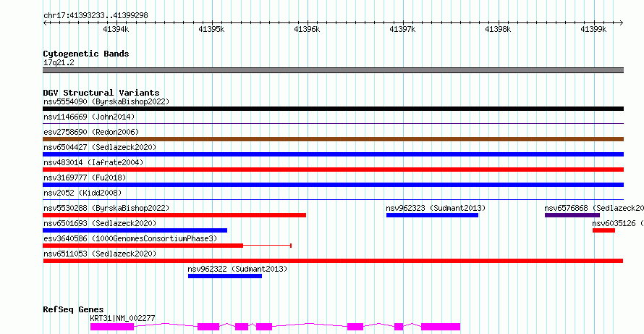Open the nsv1146669 (John2014) label
The width and height of the screenshot is (644, 334).
coord(89,117)
